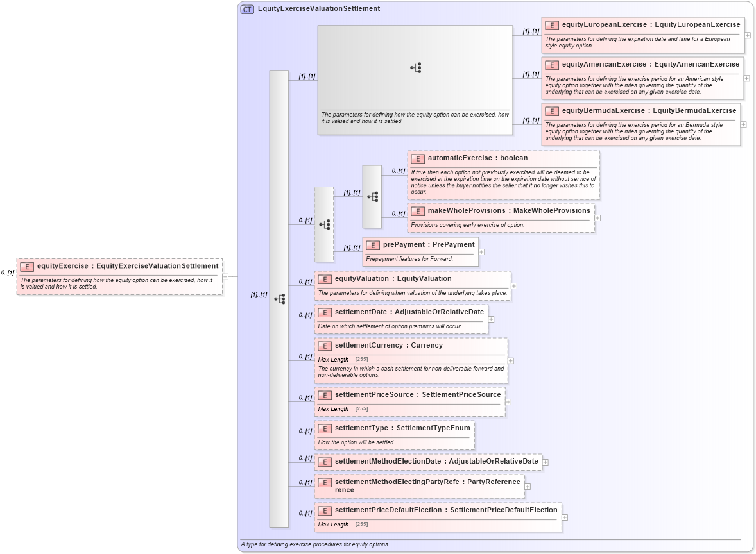This screenshot has width=756, height=554.
Task: Select the prePayment element icon
Action: [x=372, y=244]
